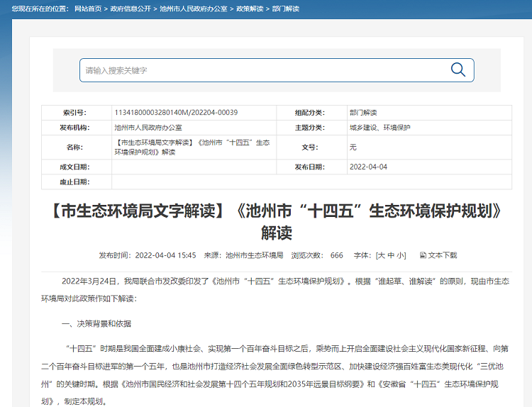The height and width of the screenshot is (407, 532).
Task: Click the 请输入搜索关键字 search field
Action: click(262, 70)
